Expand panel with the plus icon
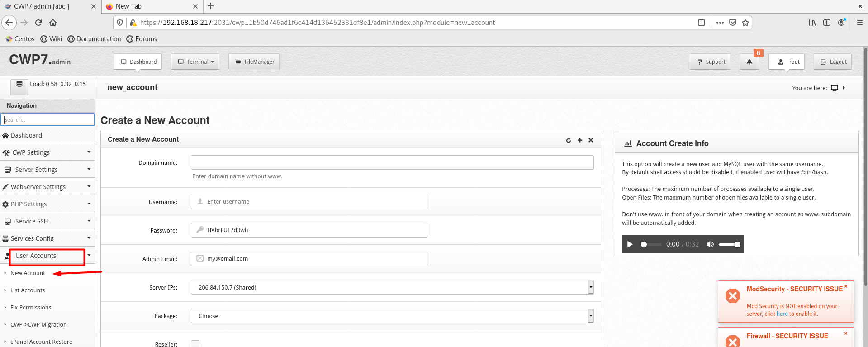This screenshot has height=347, width=868. pyautogui.click(x=580, y=140)
